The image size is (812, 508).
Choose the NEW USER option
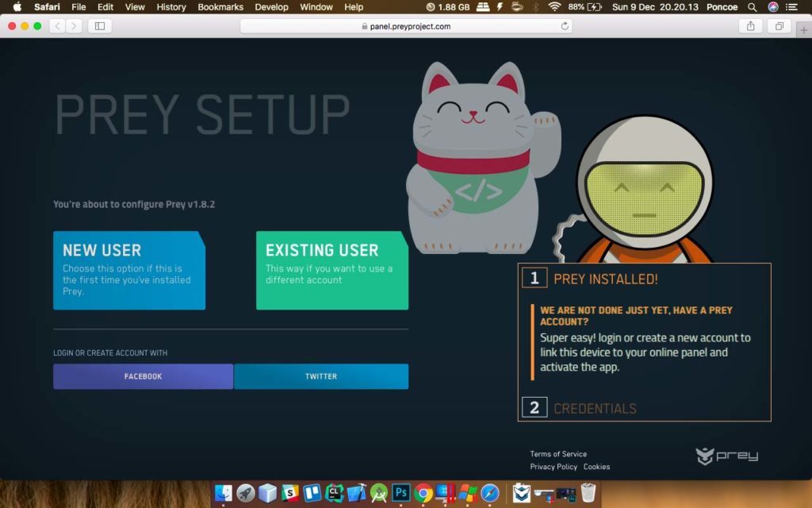(129, 270)
